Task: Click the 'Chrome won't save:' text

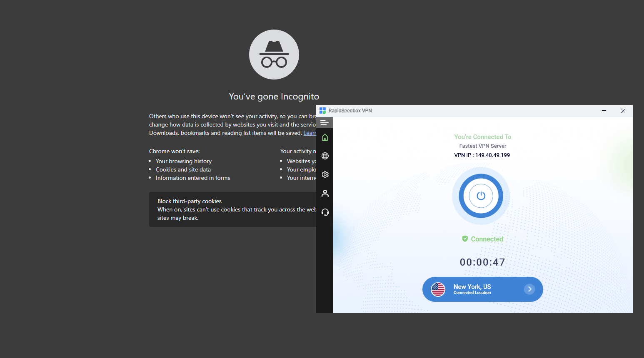Action: tap(175, 151)
